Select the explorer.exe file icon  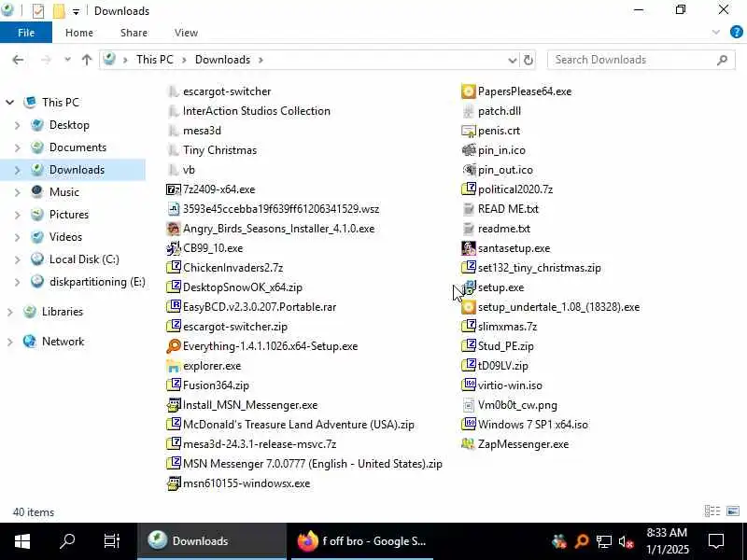(174, 366)
